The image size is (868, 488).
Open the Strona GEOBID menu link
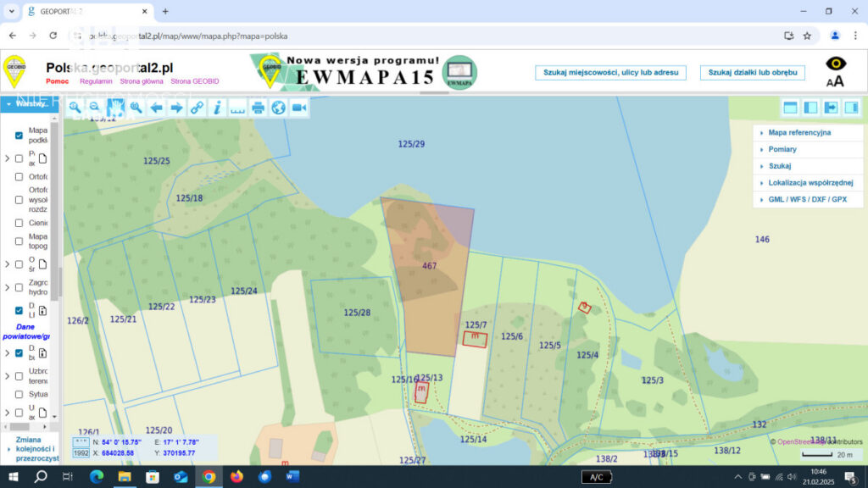tap(194, 81)
